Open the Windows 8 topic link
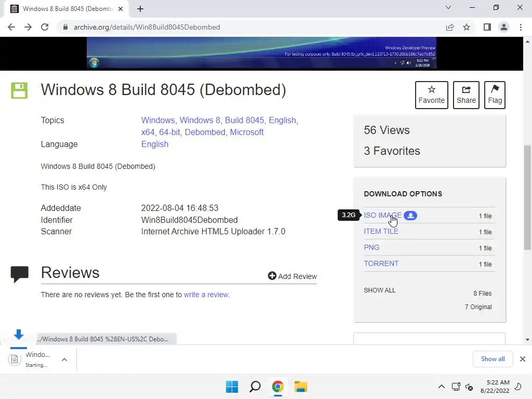Screen dimensions: 532x399 (x=200, y=121)
